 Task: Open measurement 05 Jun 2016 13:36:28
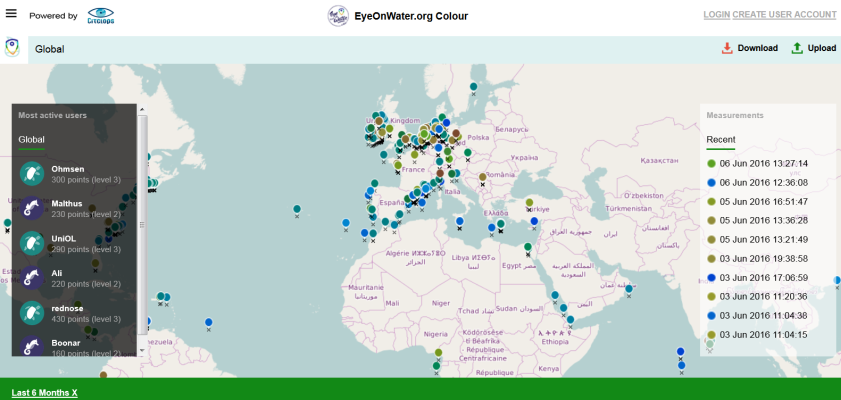(757, 220)
